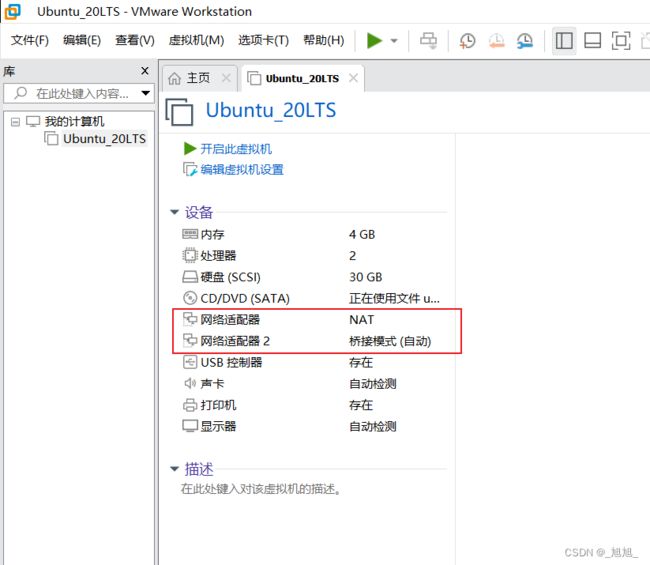Open the 文件(F) menu

(30, 40)
